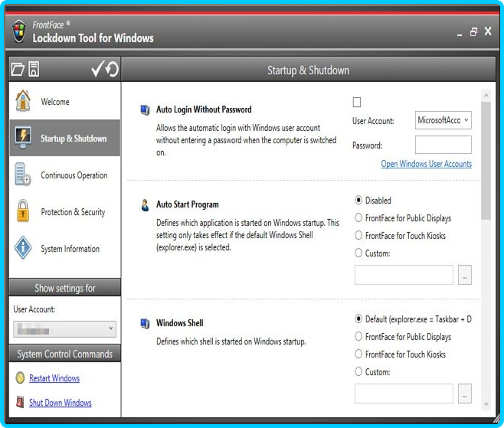This screenshot has height=428, width=504.
Task: Click the Welcome house icon
Action: click(23, 101)
